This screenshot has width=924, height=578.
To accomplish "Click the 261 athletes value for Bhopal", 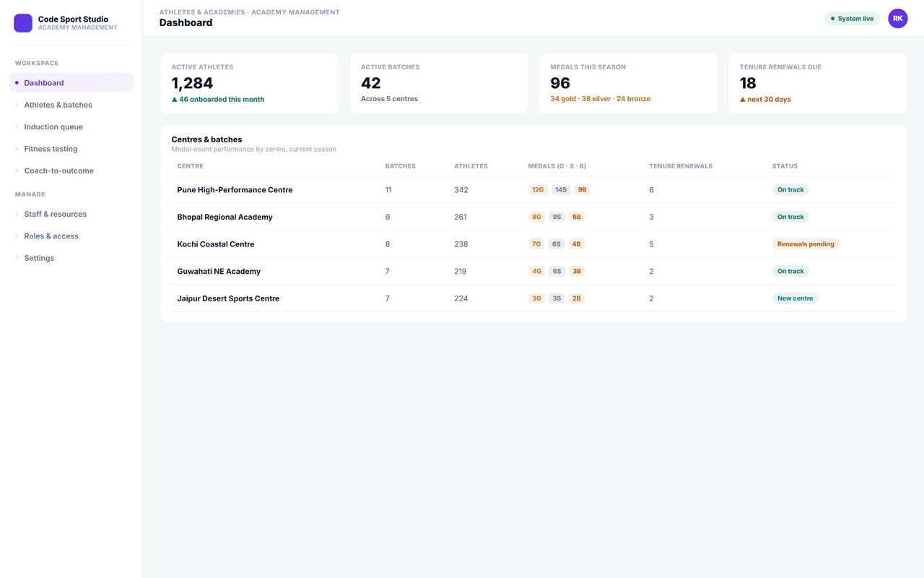I will pyautogui.click(x=461, y=217).
